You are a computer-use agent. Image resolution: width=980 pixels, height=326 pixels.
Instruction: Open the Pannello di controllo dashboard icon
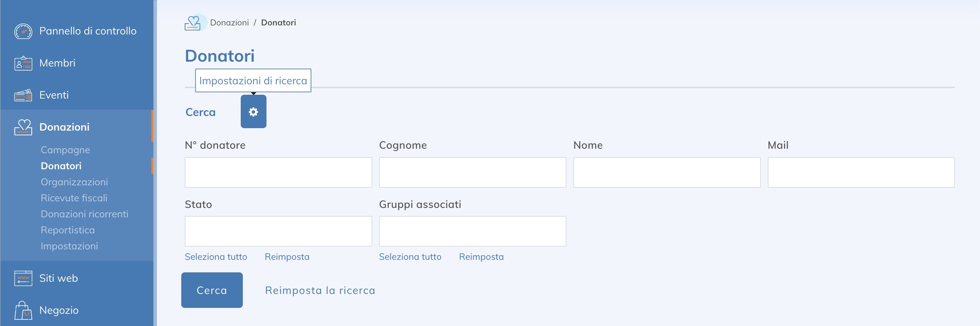(x=23, y=31)
